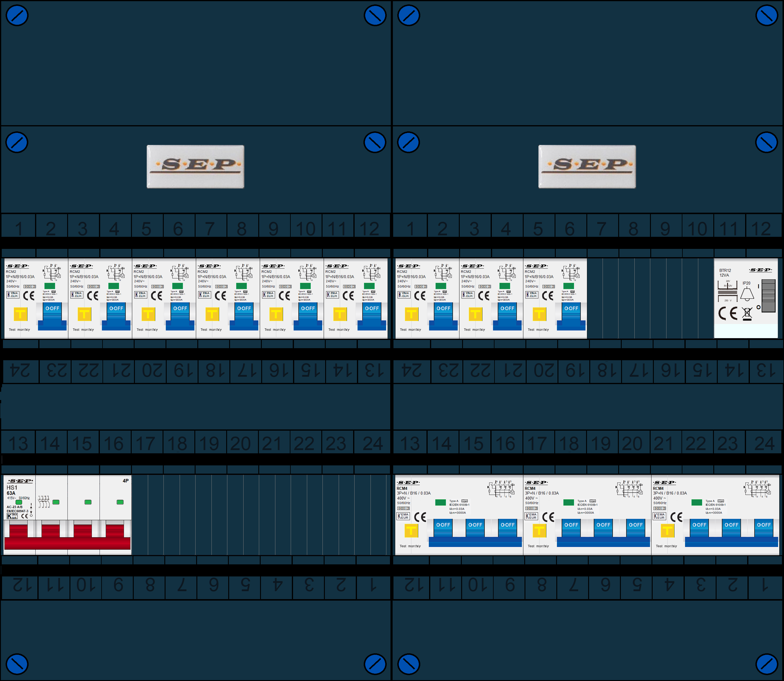Flip O-OFF lever, left panel slot 2
This screenshot has width=784, height=681.
[x=52, y=316]
